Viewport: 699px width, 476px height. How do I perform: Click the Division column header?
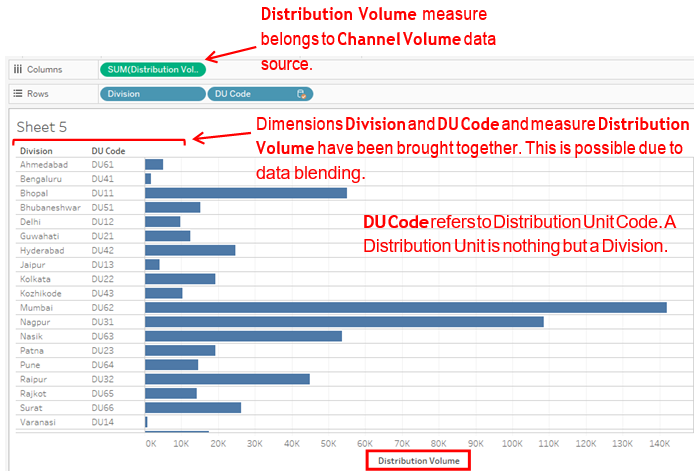[x=36, y=151]
